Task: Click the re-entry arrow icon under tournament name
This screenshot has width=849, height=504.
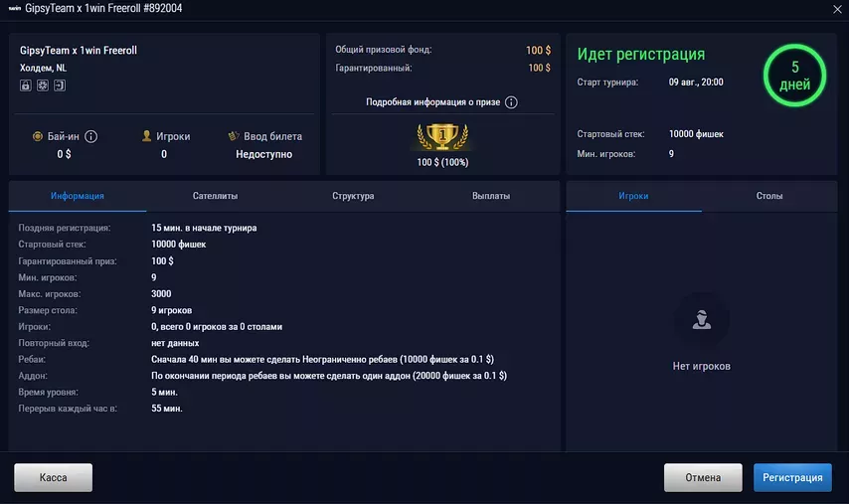Action: [x=60, y=84]
